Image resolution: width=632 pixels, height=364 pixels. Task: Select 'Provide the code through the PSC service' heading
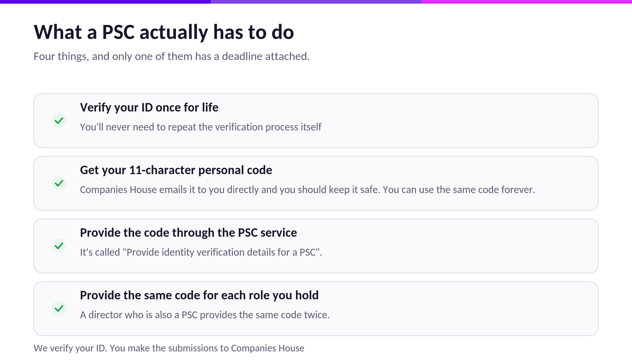[x=188, y=233]
